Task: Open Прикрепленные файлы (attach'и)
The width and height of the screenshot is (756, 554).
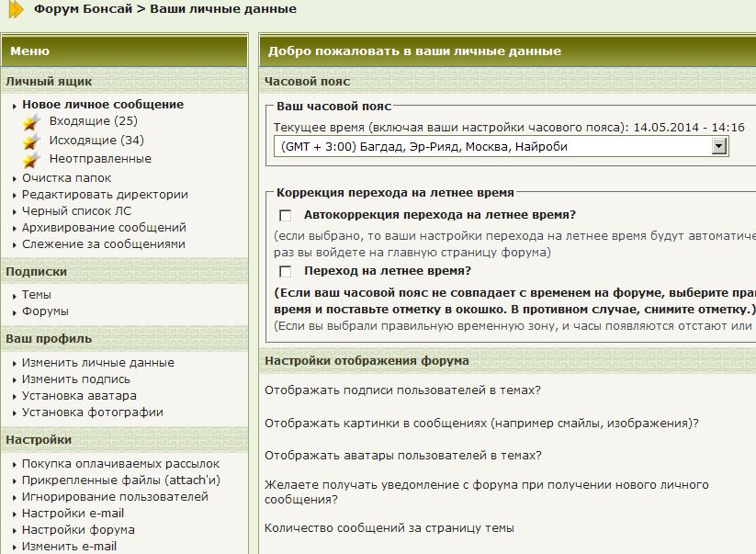Action: (121, 481)
